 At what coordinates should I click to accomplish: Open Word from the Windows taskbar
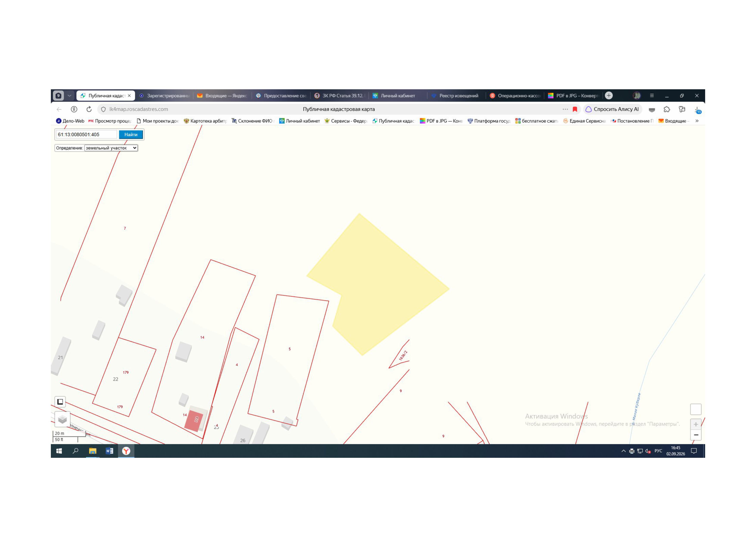coord(109,451)
